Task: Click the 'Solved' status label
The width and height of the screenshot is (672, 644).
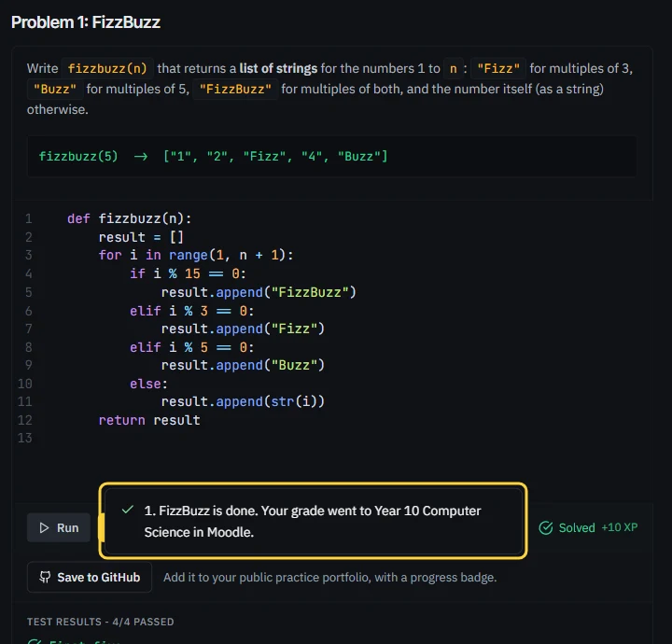Action: [577, 527]
